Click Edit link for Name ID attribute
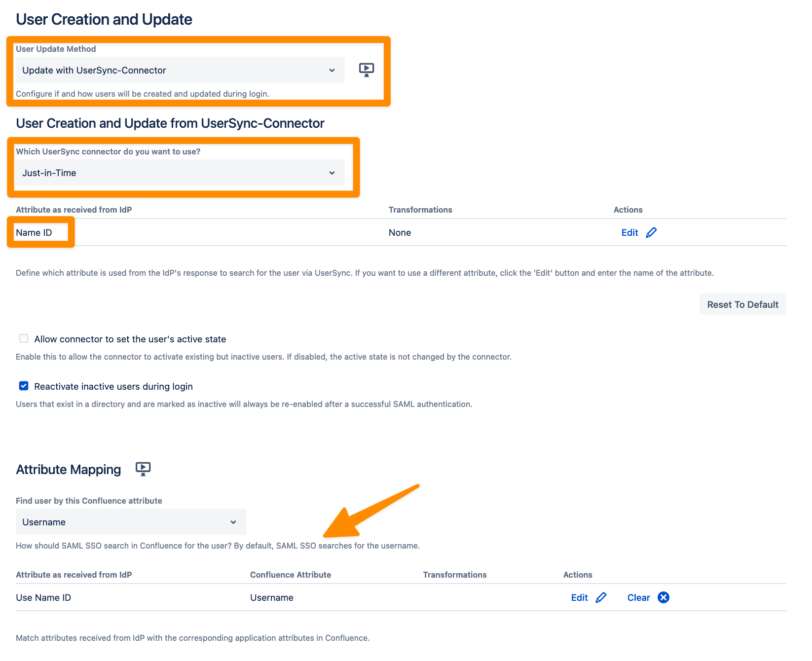 pyautogui.click(x=629, y=232)
